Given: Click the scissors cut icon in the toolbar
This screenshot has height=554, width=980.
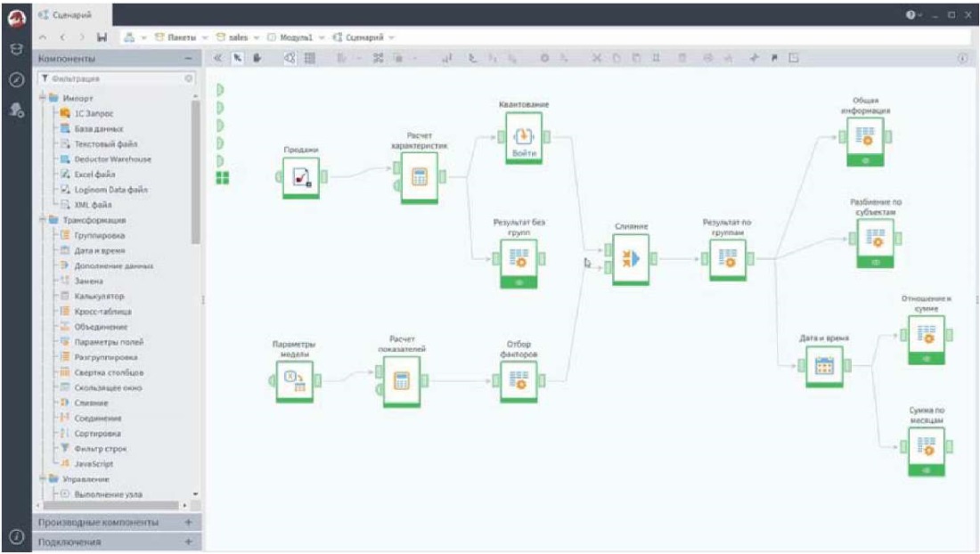Looking at the screenshot, I should point(596,58).
